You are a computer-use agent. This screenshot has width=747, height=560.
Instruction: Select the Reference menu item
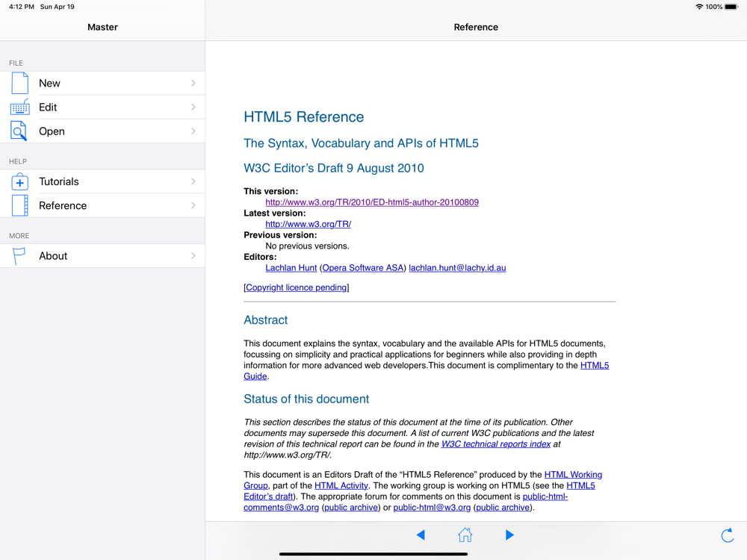(102, 206)
